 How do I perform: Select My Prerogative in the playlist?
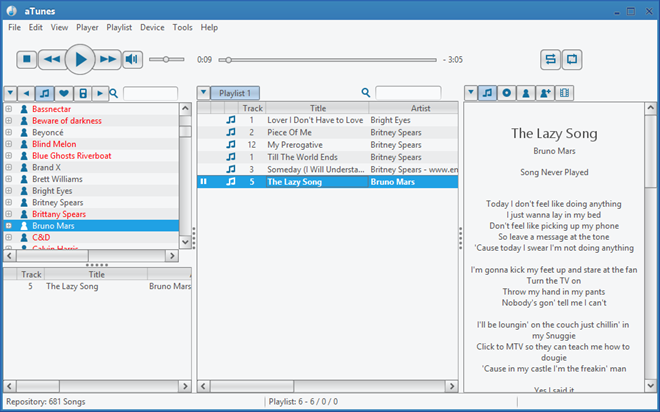click(x=295, y=144)
